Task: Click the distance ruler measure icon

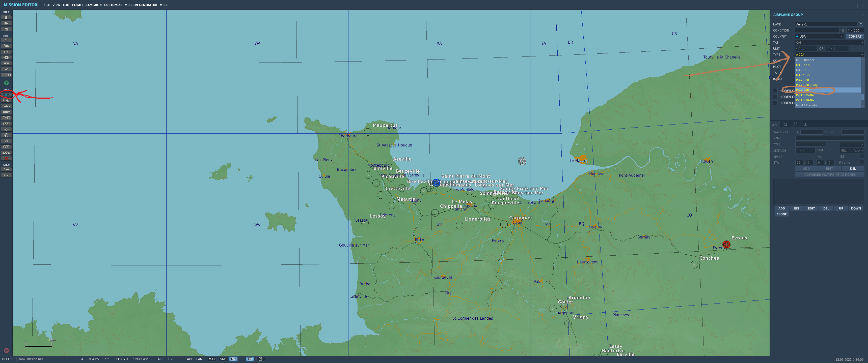Action: click(x=6, y=175)
